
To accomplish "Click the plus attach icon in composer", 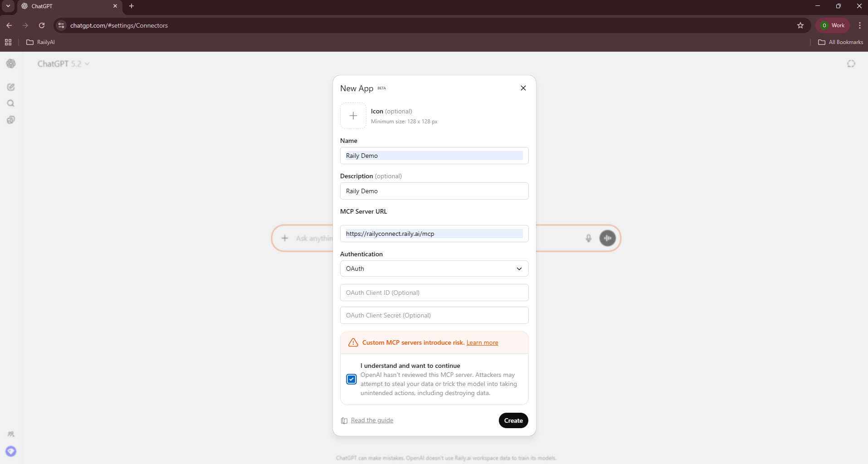I will pos(285,238).
